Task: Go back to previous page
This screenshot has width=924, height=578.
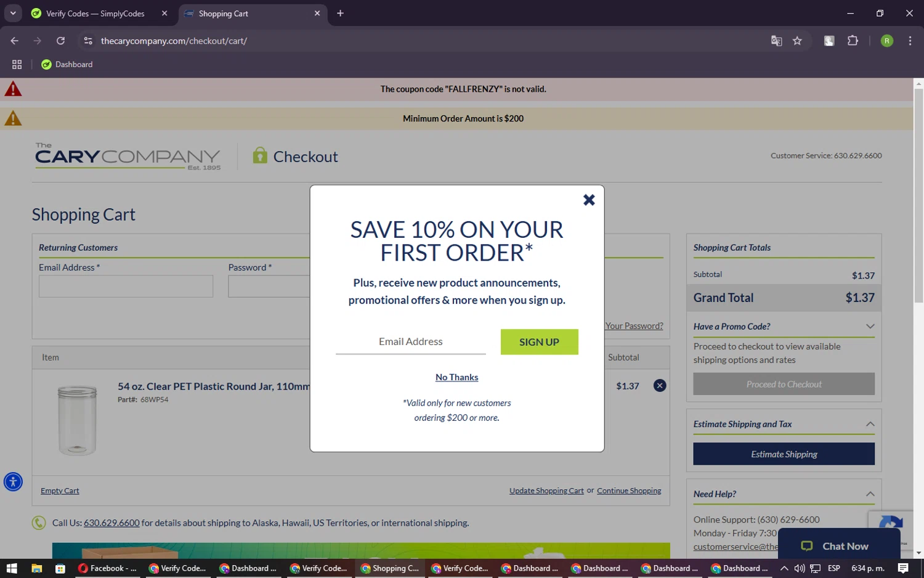Action: point(14,41)
